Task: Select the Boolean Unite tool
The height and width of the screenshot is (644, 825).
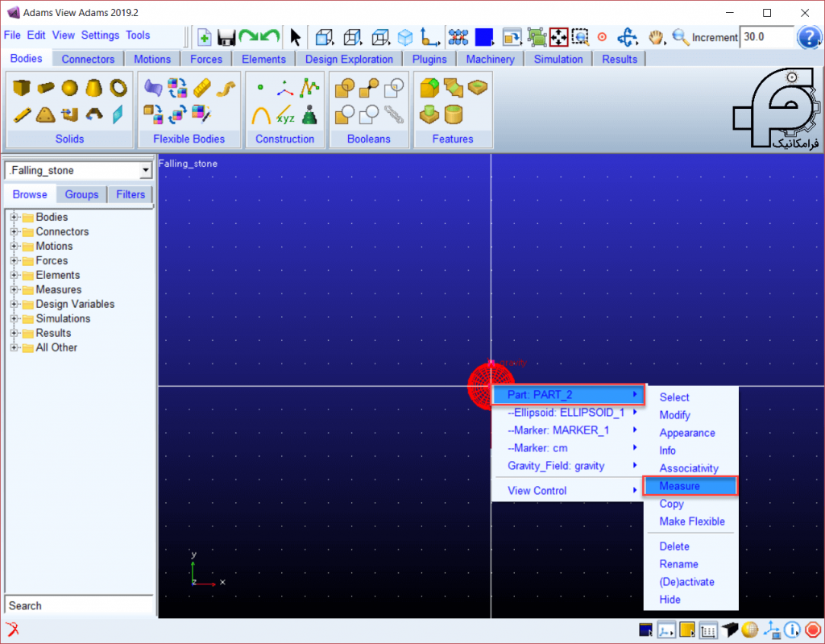Action: (x=345, y=87)
